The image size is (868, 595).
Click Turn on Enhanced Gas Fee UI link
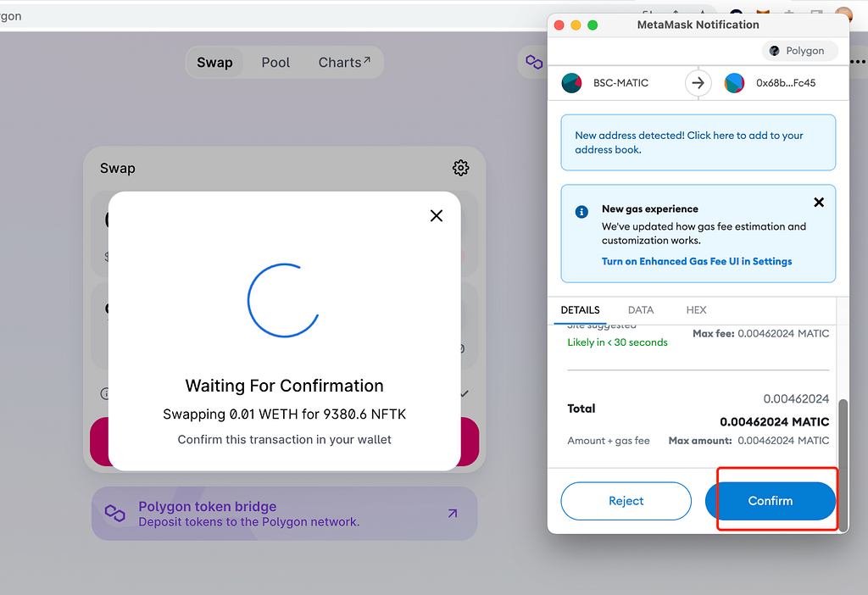click(x=697, y=261)
